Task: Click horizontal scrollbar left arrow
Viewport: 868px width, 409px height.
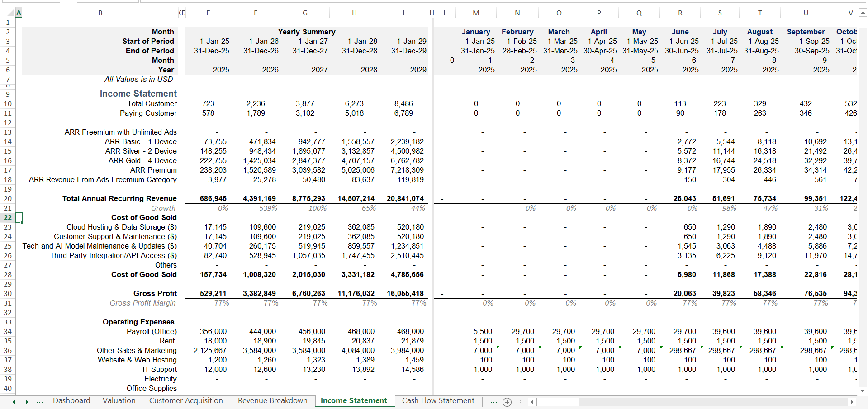Action: tap(532, 402)
